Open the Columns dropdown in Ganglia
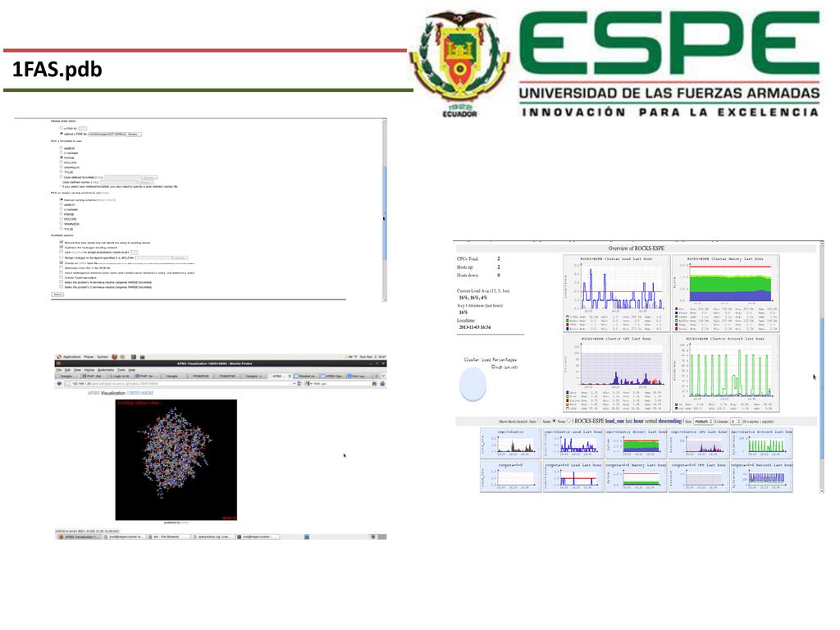Screen dimensions: 840x630 (736, 422)
